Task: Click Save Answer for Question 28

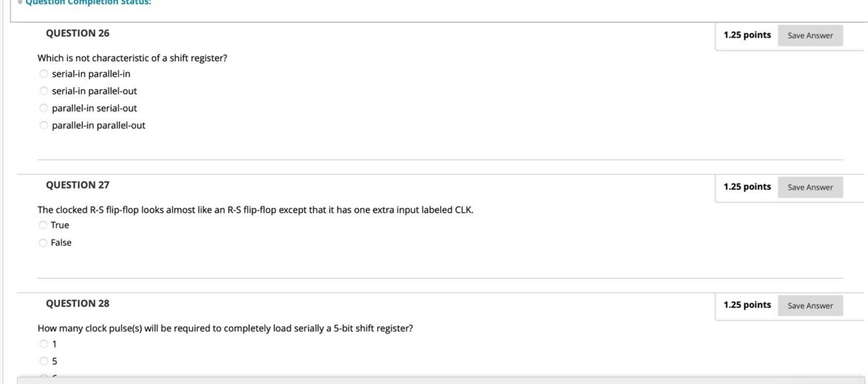Action: pyautogui.click(x=810, y=306)
